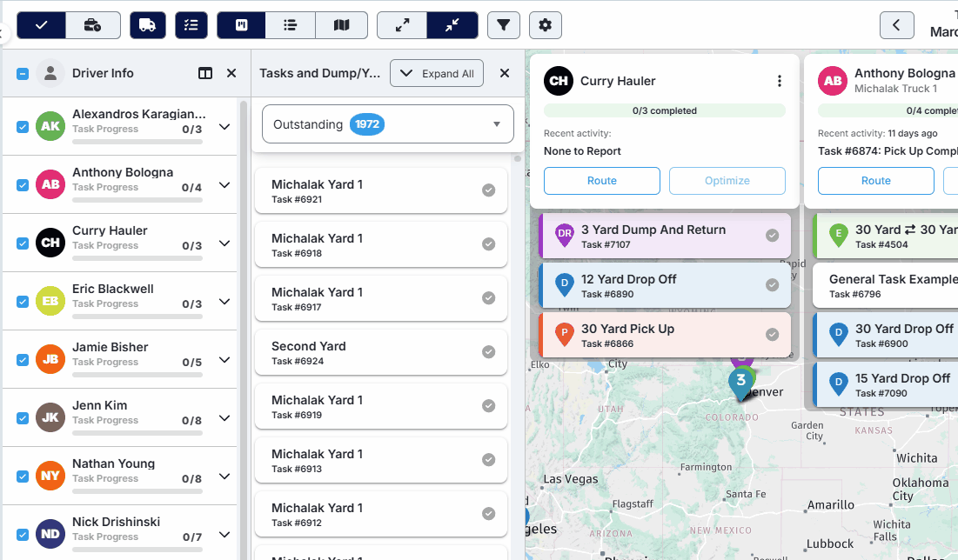The height and width of the screenshot is (560, 958).
Task: Click the D pin on Task #7090
Action: click(x=838, y=383)
